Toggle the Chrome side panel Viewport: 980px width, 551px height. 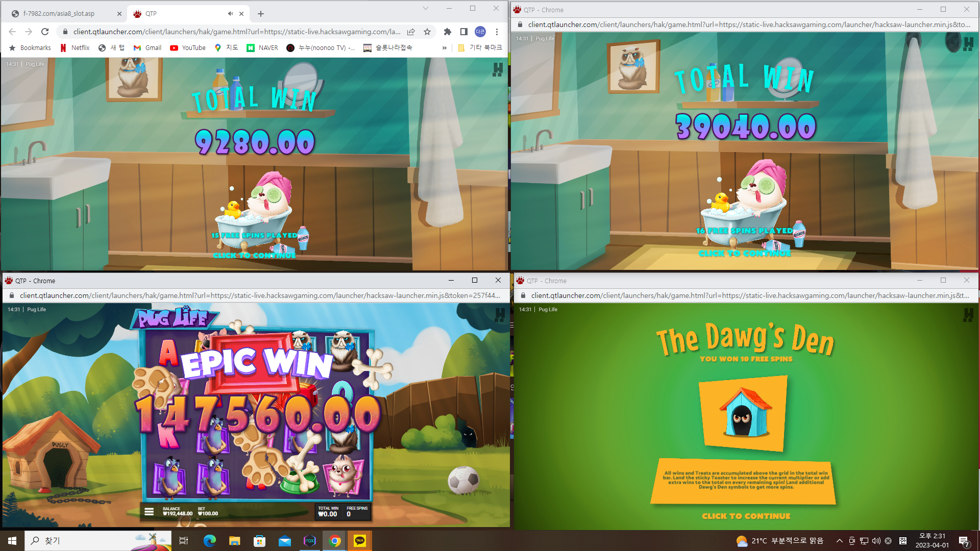(464, 32)
